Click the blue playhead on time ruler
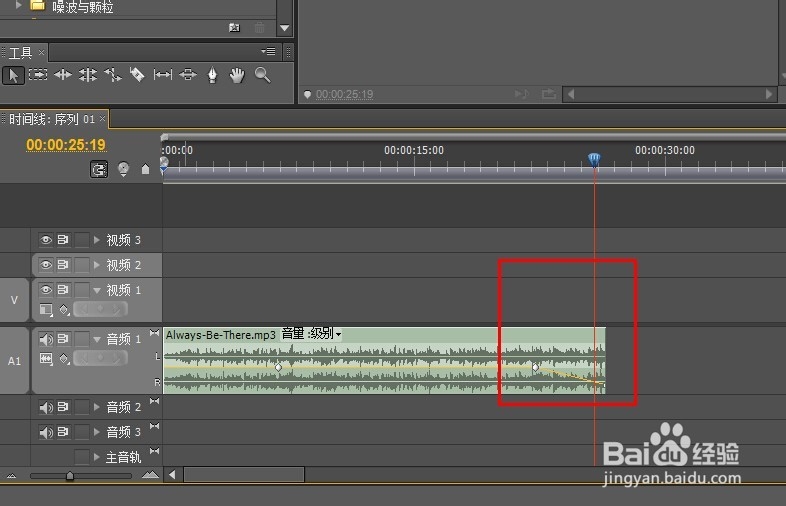This screenshot has width=786, height=506. click(x=594, y=160)
